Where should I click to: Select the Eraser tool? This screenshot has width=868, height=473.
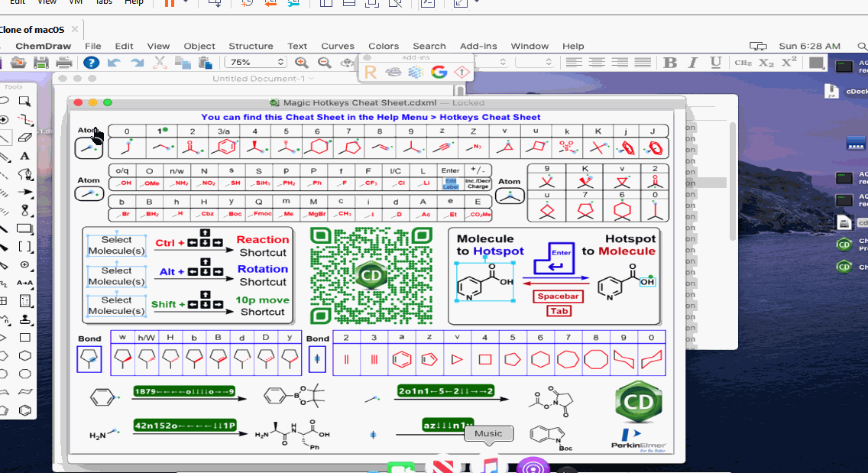tap(24, 136)
